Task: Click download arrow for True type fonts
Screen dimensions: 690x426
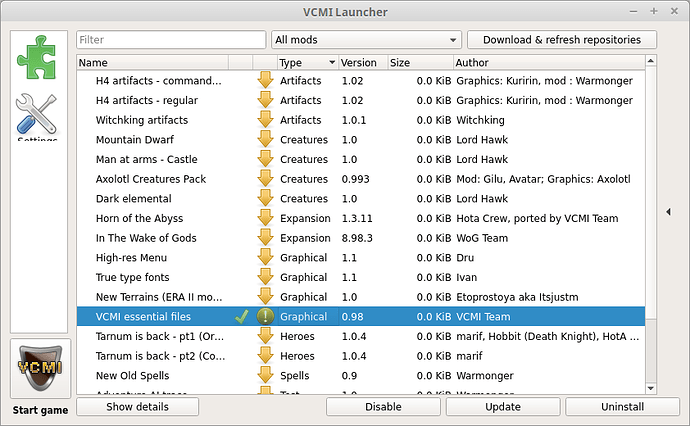Action: coord(265,277)
